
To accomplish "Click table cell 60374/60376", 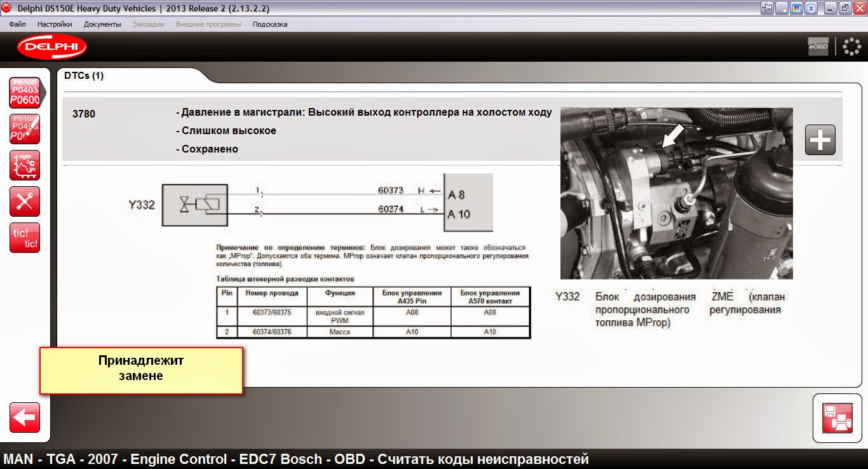I will pyautogui.click(x=271, y=332).
